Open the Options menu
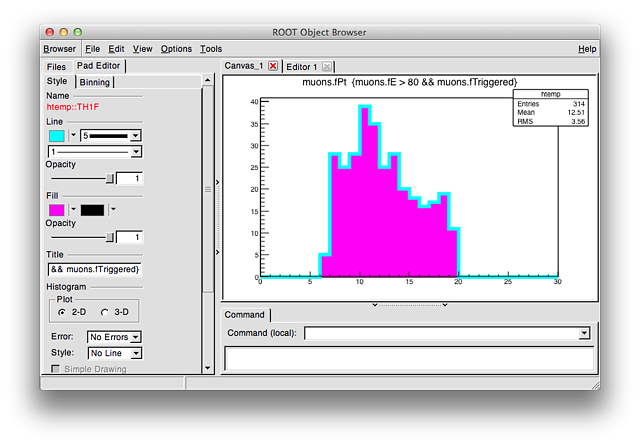This screenshot has width=640, height=445. tap(176, 49)
